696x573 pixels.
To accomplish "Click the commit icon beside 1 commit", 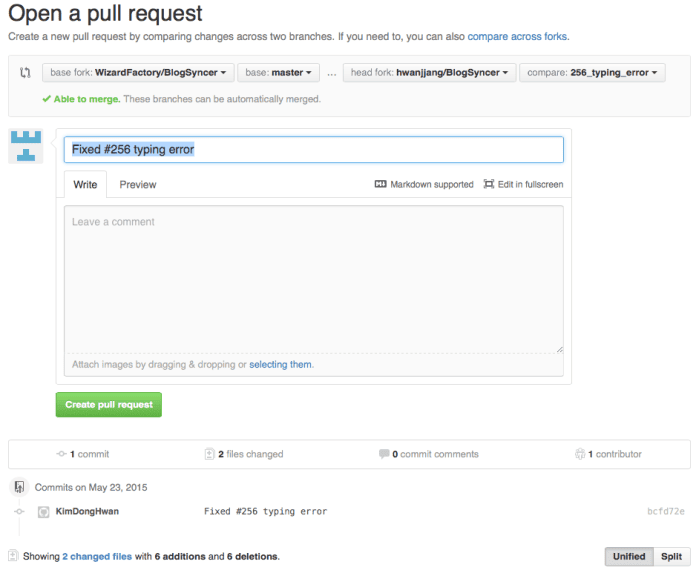I will click(61, 454).
